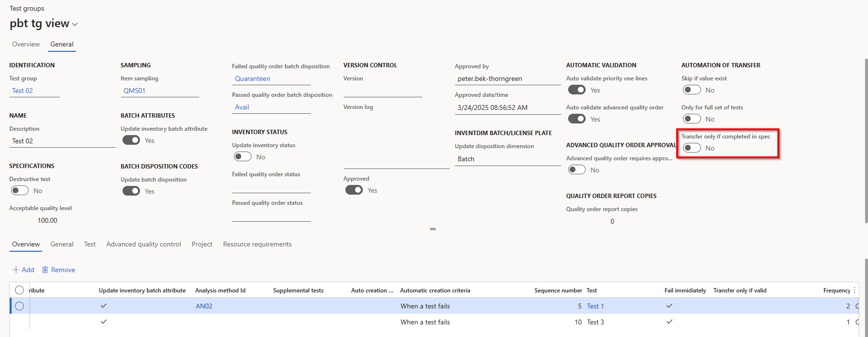Open the Resource requirements tab
The image size is (868, 337).
tap(257, 245)
